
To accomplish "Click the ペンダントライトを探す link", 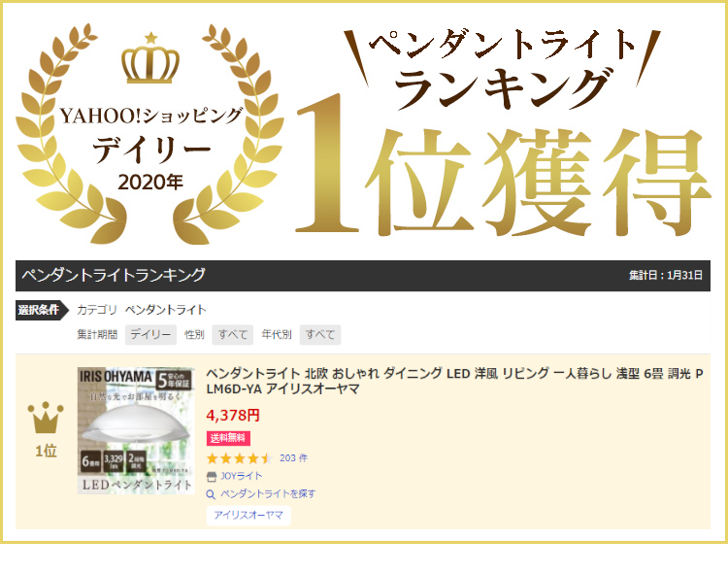I will 268,493.
